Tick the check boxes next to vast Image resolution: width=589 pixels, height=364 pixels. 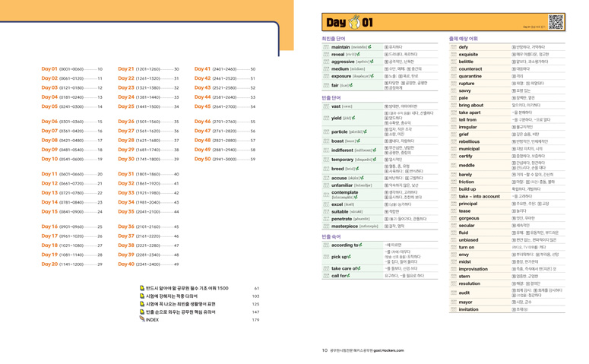(x=326, y=106)
